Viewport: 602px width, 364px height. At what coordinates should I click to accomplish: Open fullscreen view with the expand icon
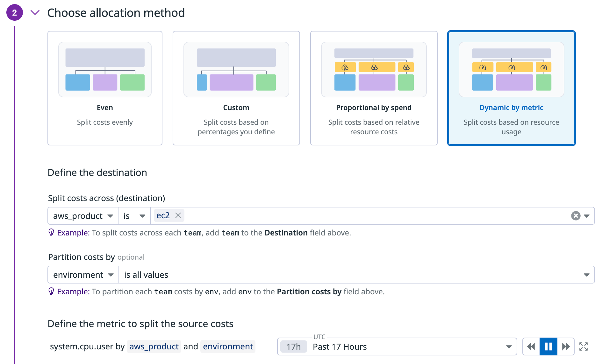[584, 346]
